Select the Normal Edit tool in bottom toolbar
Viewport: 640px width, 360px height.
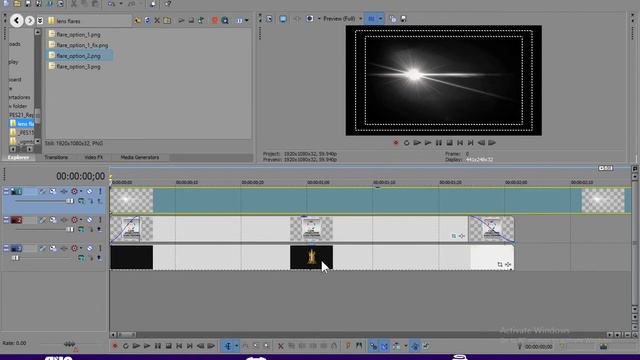[x=228, y=346]
